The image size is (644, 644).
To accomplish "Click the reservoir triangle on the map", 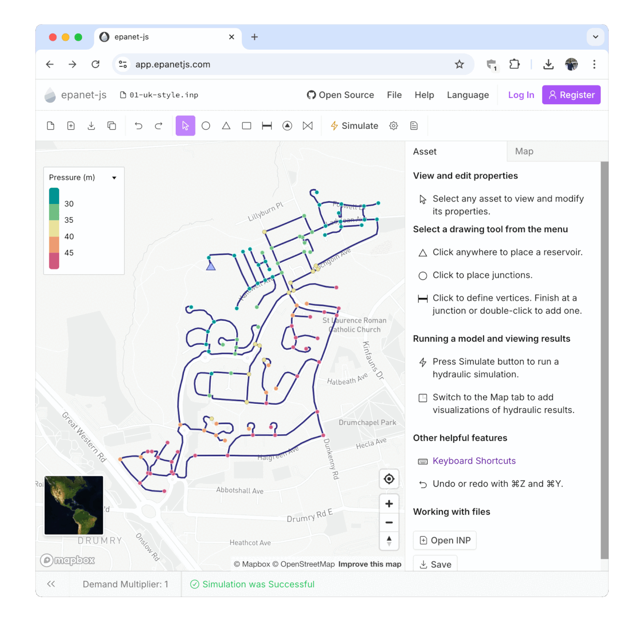I will [211, 266].
